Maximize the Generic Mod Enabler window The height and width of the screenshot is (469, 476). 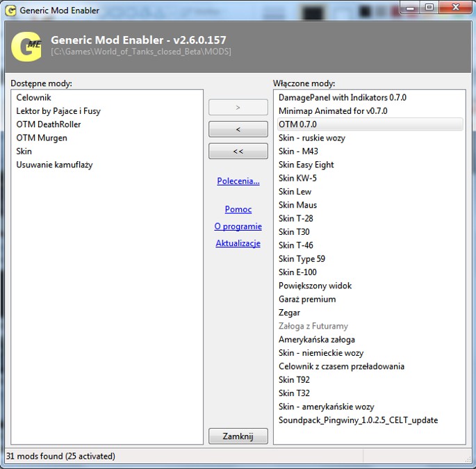429,8
